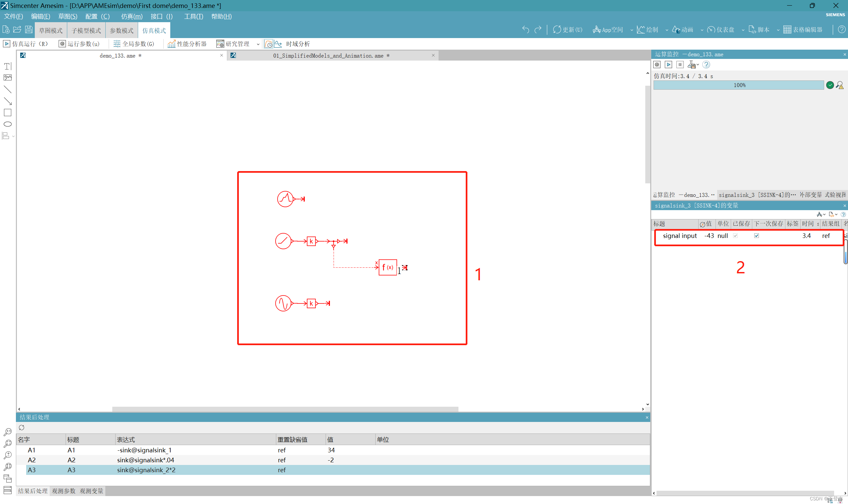The image size is (848, 504).
Task: Click the stop simulation icon in monitor panel
Action: point(680,65)
